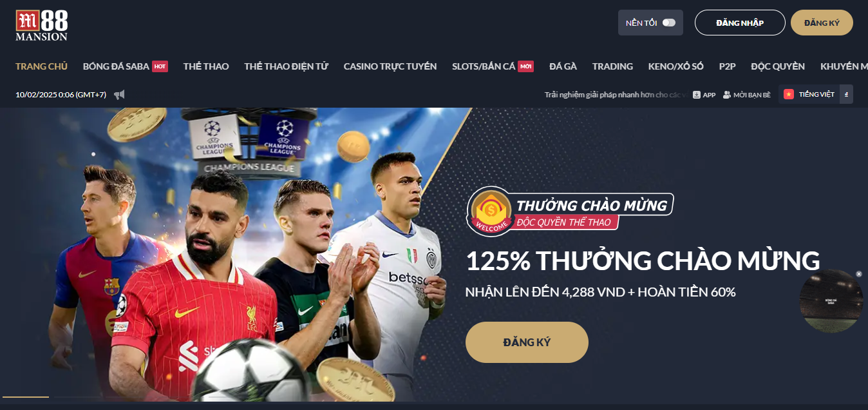
Task: Click the Đăng Nhập login button
Action: click(740, 23)
